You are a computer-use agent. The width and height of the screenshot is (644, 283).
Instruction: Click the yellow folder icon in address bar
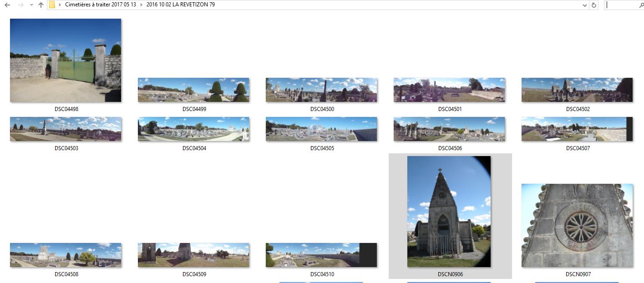pos(52,5)
